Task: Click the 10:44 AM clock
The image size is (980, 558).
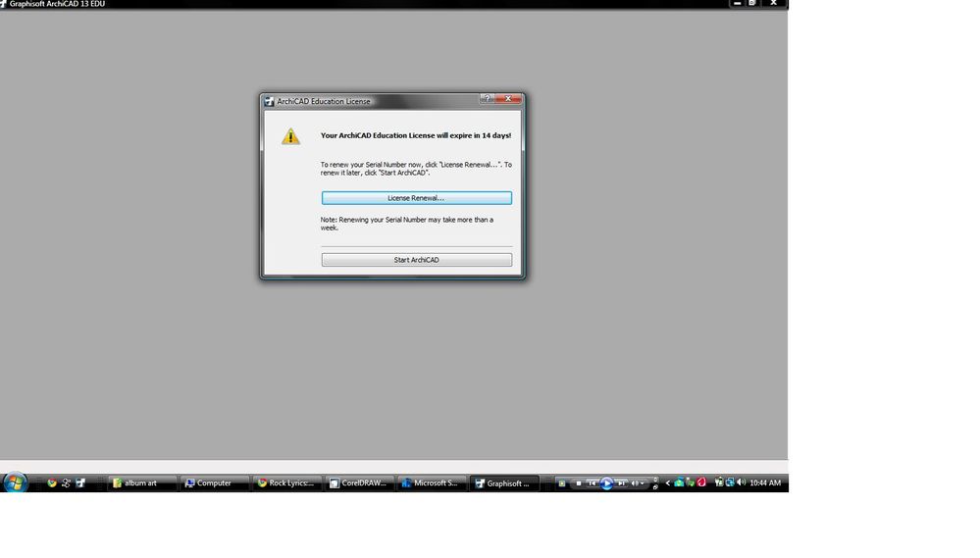Action: 765,483
